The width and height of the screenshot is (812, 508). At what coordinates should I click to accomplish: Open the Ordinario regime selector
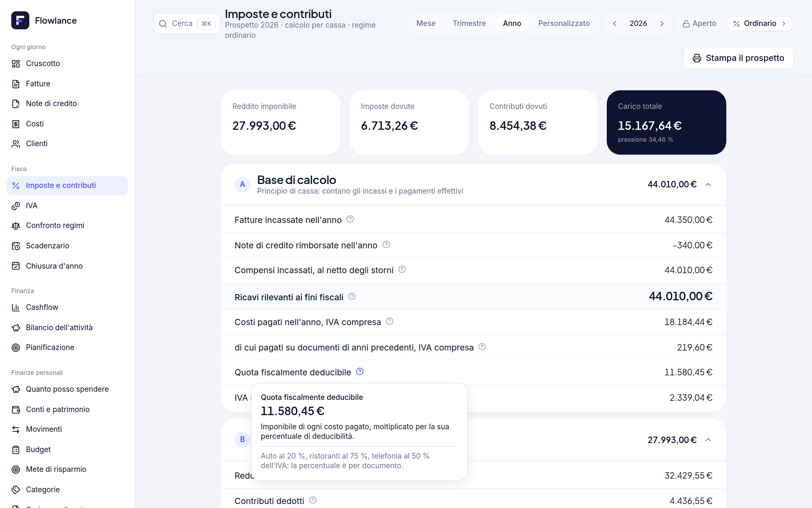pos(760,23)
